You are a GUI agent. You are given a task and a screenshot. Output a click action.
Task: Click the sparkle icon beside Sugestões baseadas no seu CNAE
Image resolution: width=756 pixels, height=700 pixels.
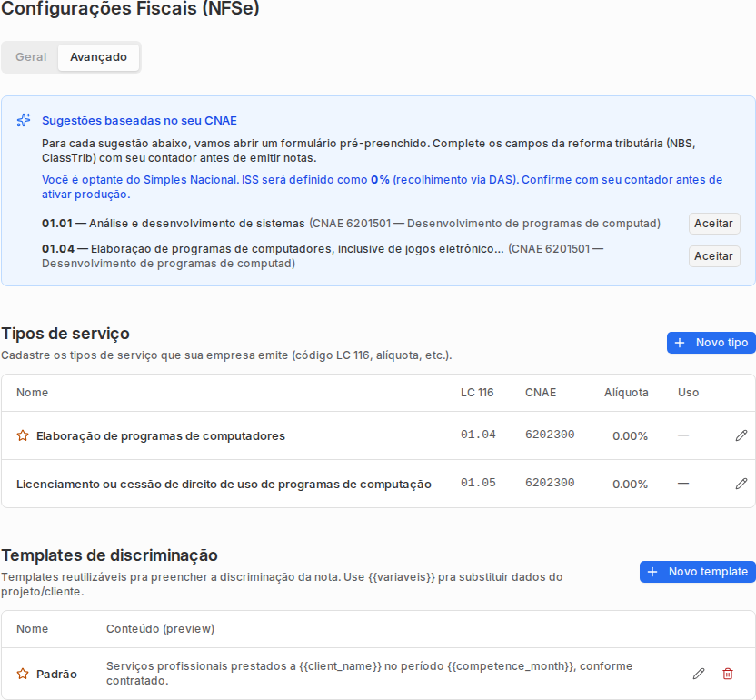23,120
